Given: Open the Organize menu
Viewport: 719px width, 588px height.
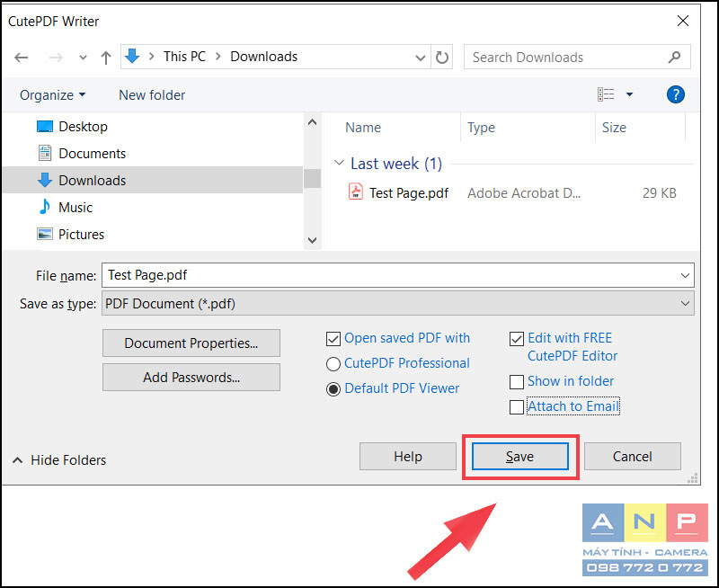Looking at the screenshot, I should point(53,95).
